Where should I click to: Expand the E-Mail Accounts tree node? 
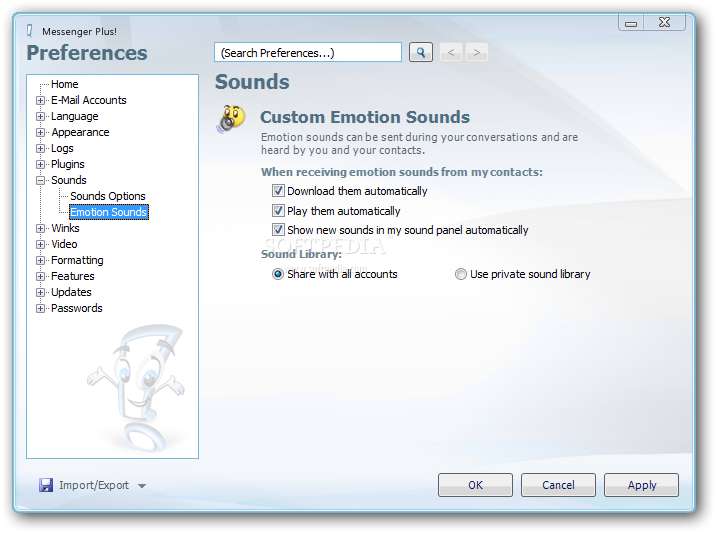pos(41,100)
